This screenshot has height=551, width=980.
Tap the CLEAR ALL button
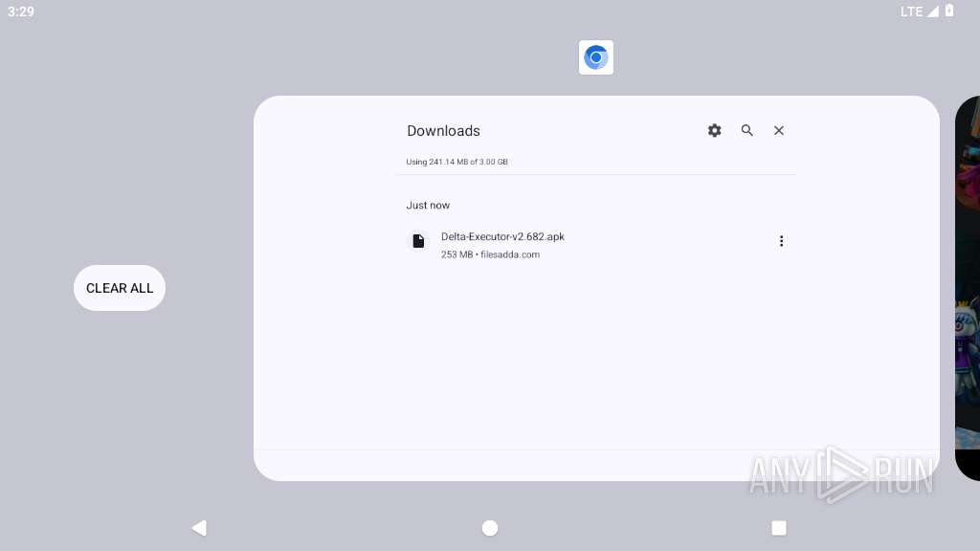click(120, 288)
